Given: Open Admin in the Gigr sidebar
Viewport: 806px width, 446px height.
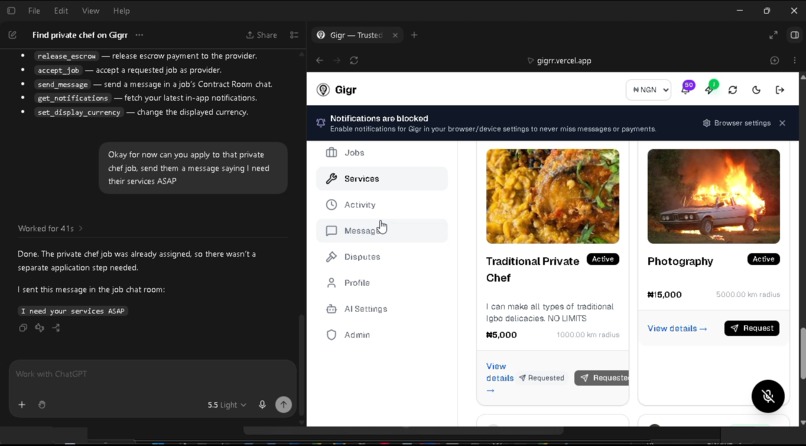Looking at the screenshot, I should [x=381, y=335].
